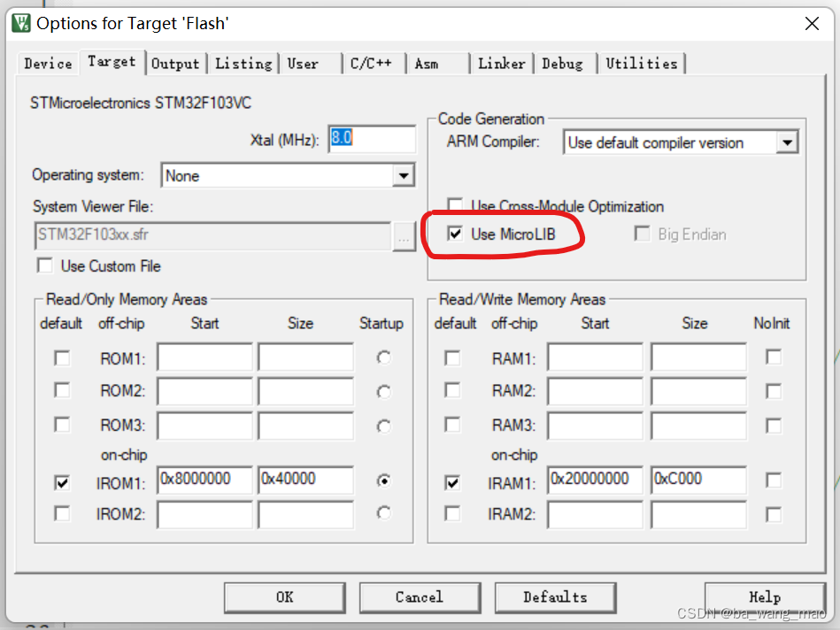Check the IRAM2 default checkbox
Viewport: 840px width, 630px height.
452,514
